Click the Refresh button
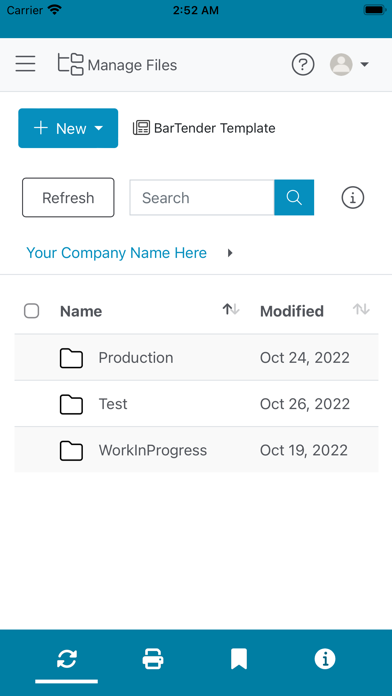 pyautogui.click(x=68, y=198)
